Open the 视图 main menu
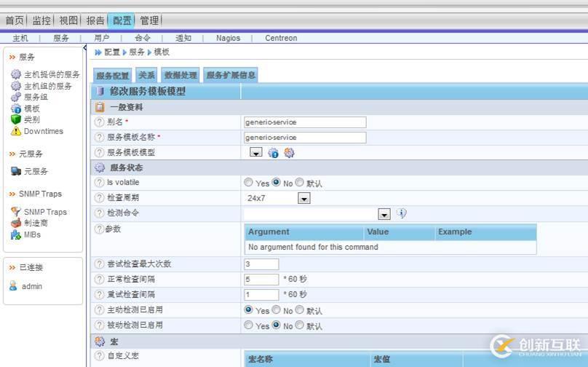The height and width of the screenshot is (367, 588). (68, 20)
